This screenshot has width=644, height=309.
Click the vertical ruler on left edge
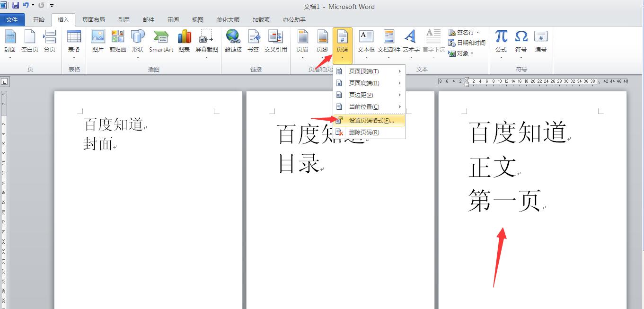4,199
